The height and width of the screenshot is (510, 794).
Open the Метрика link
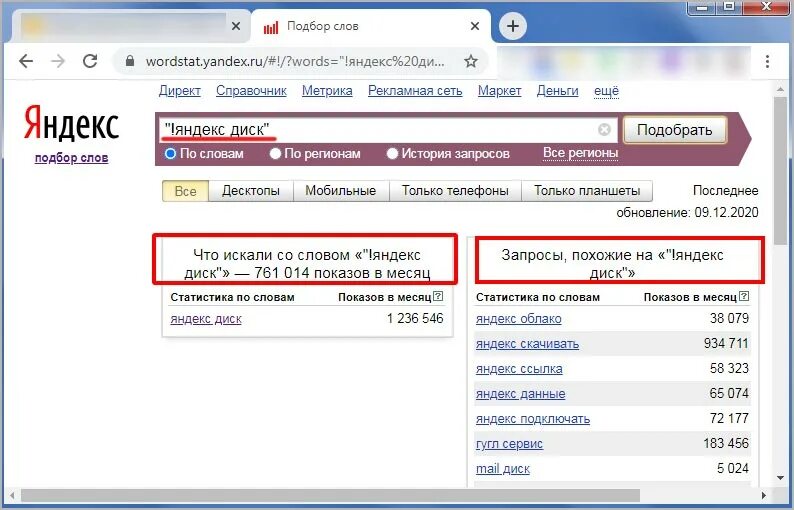point(327,91)
